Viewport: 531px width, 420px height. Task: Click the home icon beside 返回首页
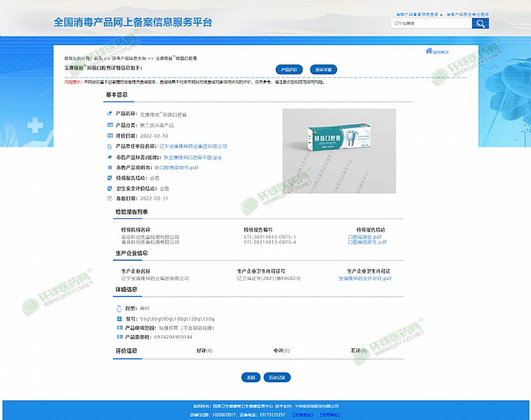(x=429, y=50)
